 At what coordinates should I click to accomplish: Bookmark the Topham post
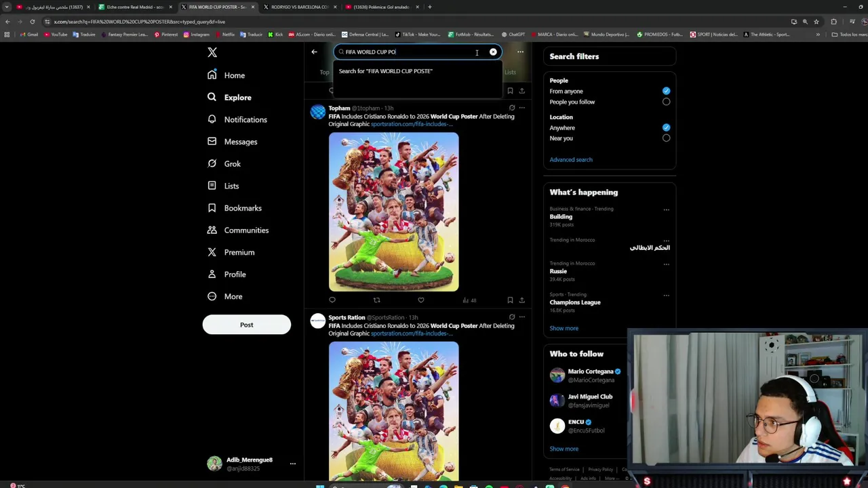pyautogui.click(x=510, y=300)
